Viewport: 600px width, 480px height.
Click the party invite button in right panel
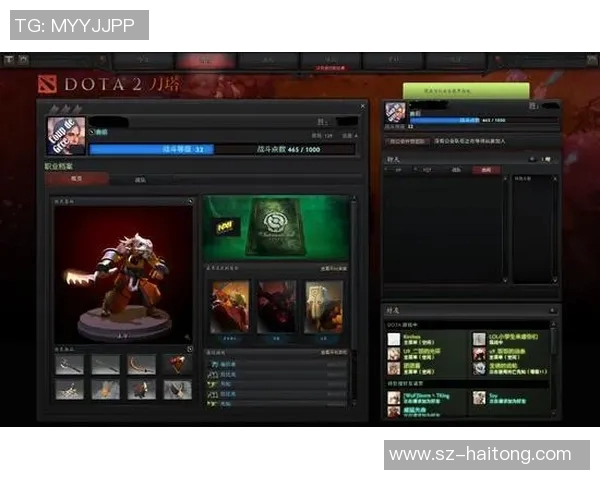[407, 141]
